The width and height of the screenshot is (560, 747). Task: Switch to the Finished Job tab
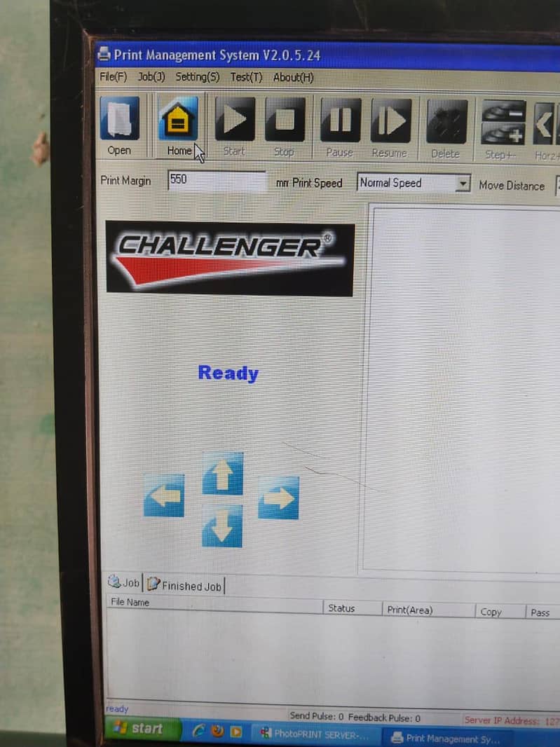coord(185,585)
